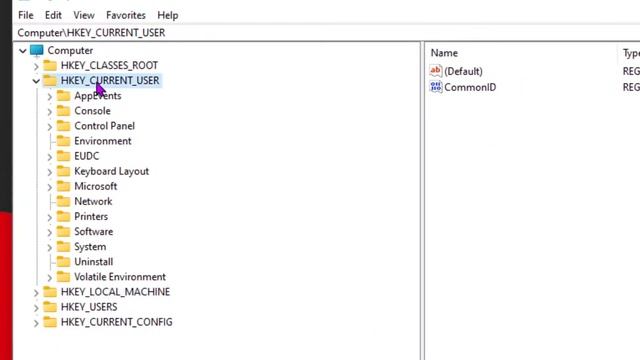The image size is (640, 360).
Task: Click the Software folder icon
Action: coord(63,231)
